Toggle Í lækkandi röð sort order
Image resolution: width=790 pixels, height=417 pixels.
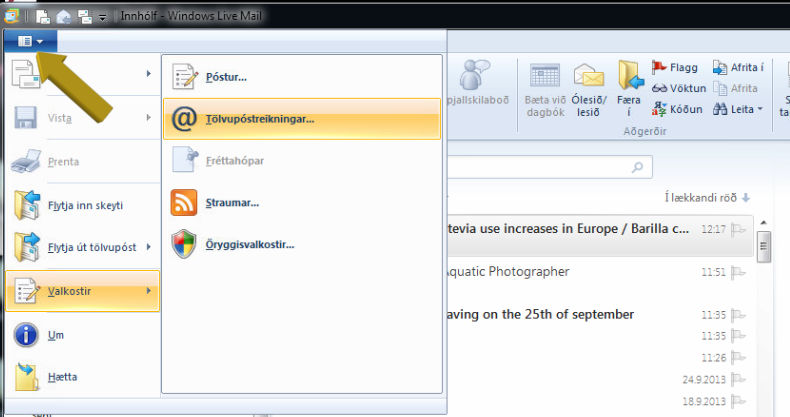[x=706, y=197]
